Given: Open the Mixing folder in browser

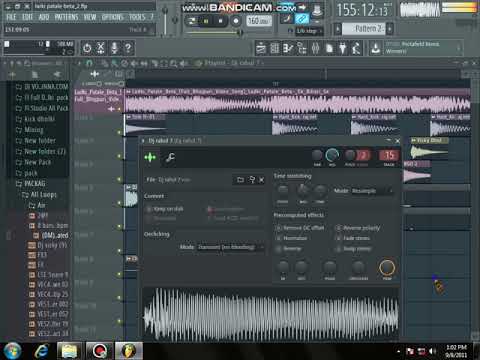Looking at the screenshot, I should pos(29,130).
